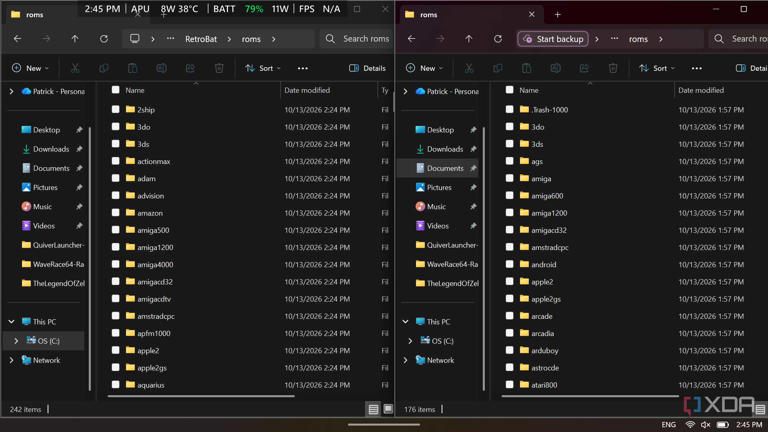Open the Sort dropdown in right window
The image size is (768, 432).
coord(657,68)
